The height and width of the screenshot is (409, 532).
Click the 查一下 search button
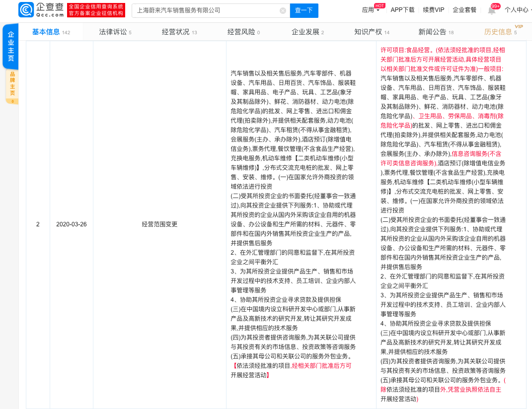(304, 10)
